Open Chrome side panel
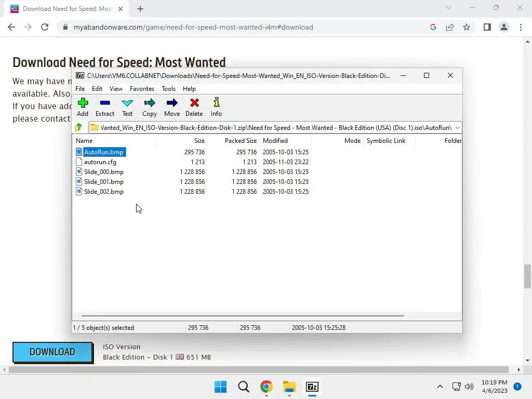 pos(487,27)
